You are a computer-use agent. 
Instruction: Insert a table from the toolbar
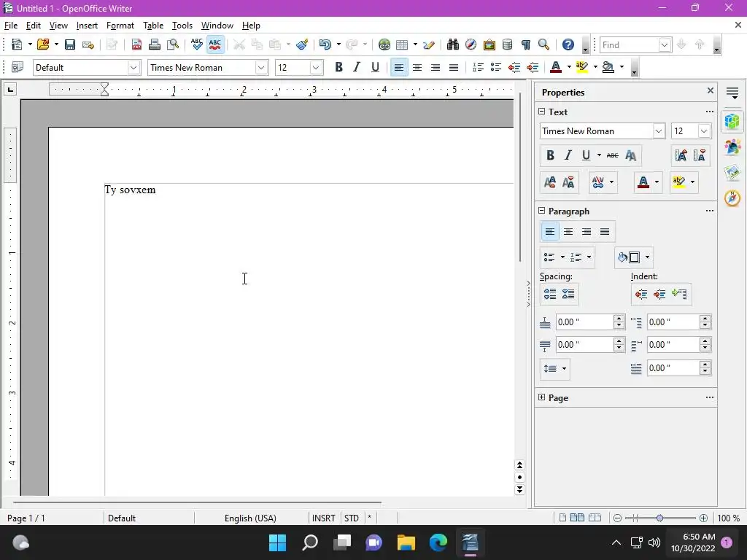402,44
